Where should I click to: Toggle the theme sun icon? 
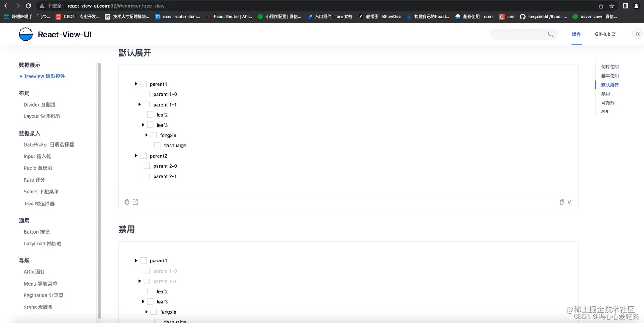(638, 34)
